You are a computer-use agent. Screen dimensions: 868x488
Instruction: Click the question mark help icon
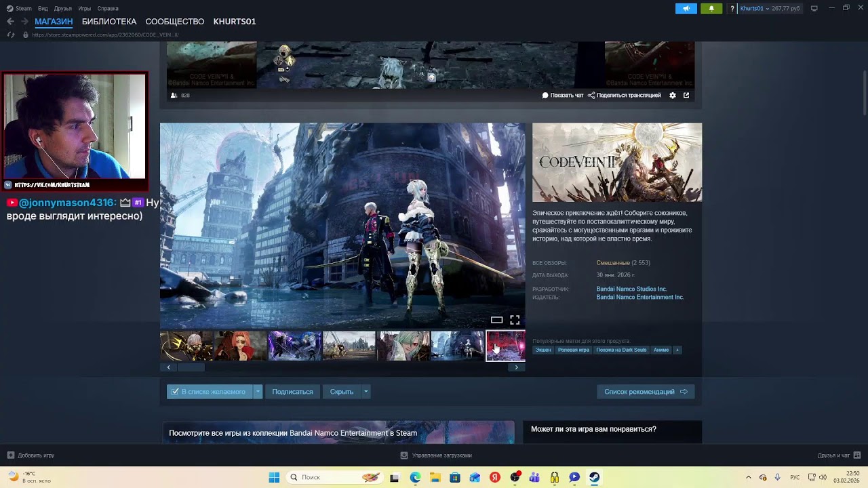[732, 9]
